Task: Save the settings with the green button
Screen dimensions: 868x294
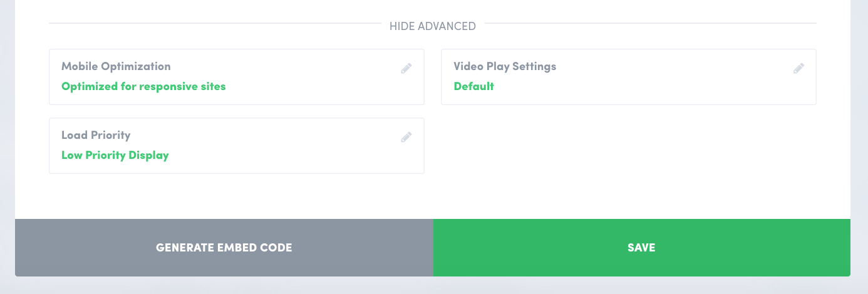Action: coord(641,248)
